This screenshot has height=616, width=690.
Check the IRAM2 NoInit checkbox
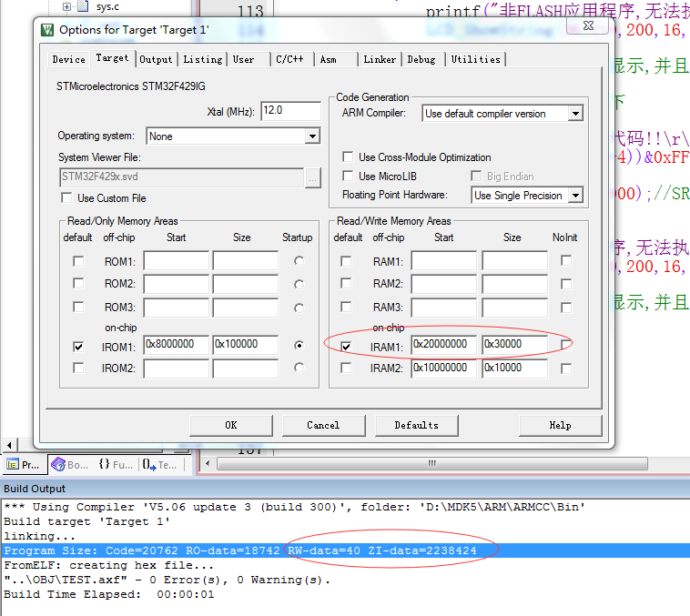coord(566,369)
